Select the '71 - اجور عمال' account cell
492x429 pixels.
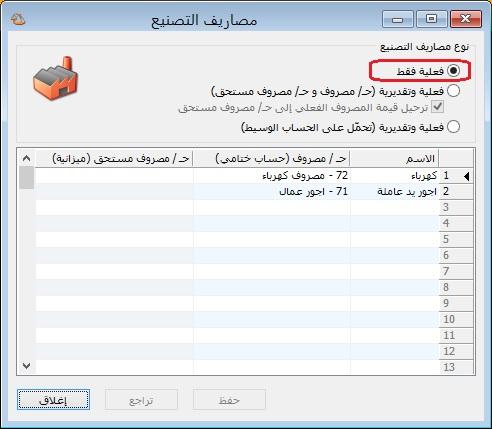pyautogui.click(x=272, y=192)
